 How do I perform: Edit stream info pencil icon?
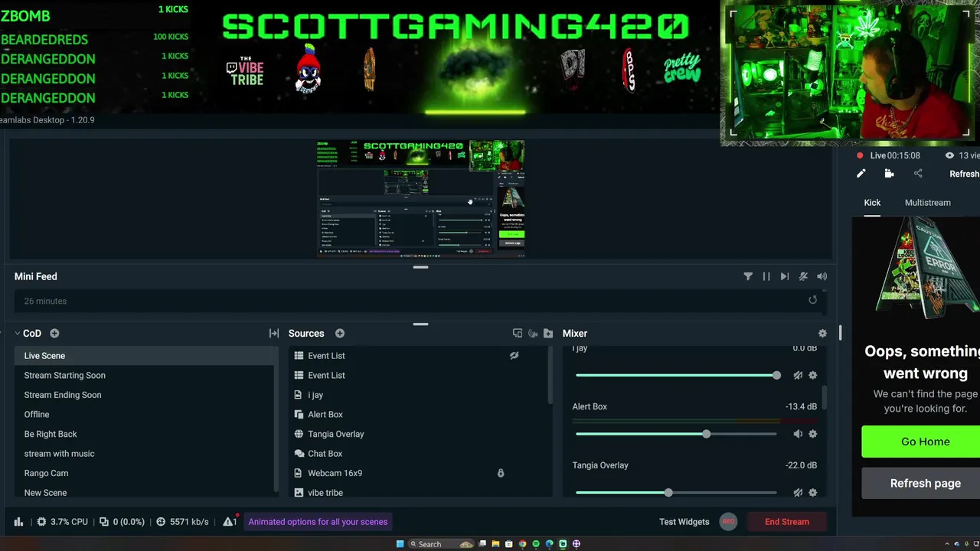[x=861, y=174]
